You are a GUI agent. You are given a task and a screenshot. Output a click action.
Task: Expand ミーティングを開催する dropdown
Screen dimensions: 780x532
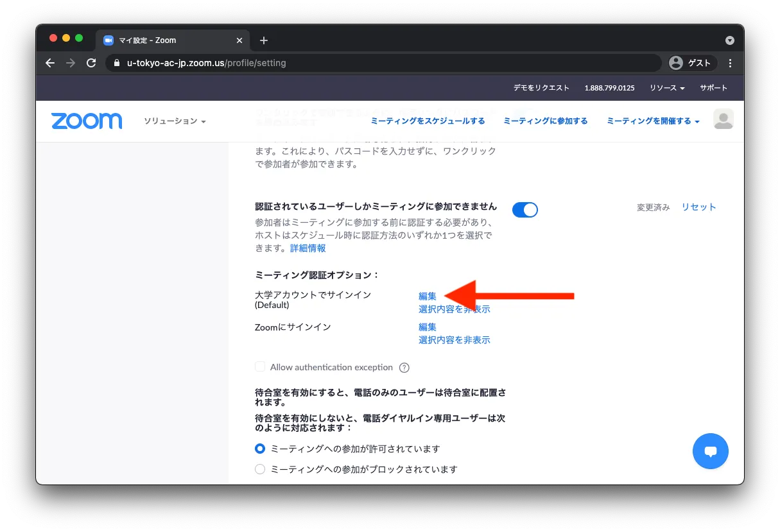(x=652, y=121)
